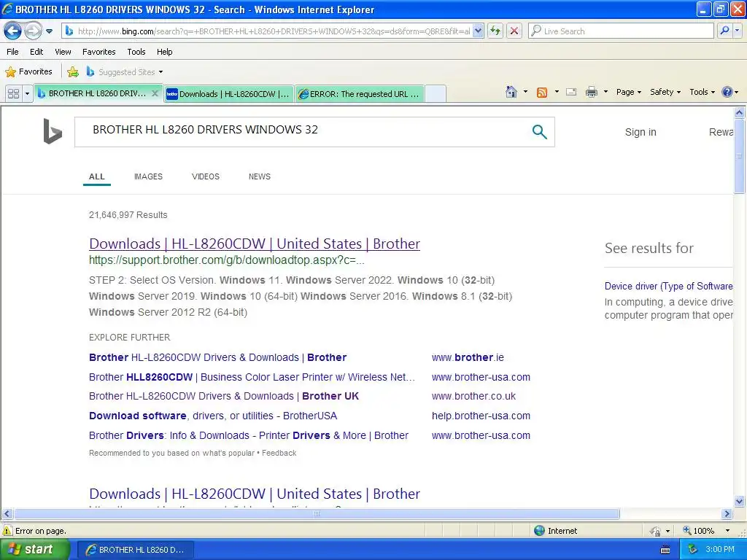Image resolution: width=747 pixels, height=560 pixels.
Task: Click the Live Search magnifier button
Action: [x=724, y=31]
